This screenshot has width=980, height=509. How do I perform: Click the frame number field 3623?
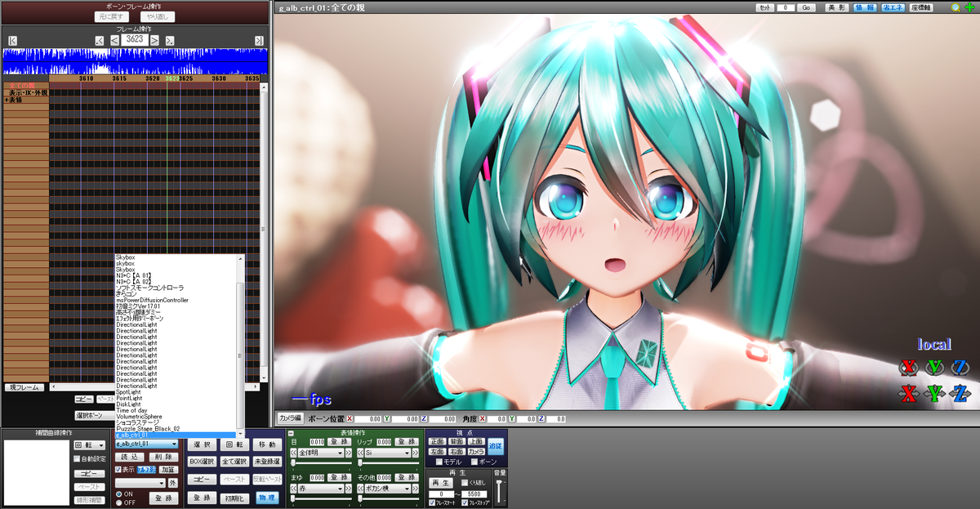pos(135,39)
